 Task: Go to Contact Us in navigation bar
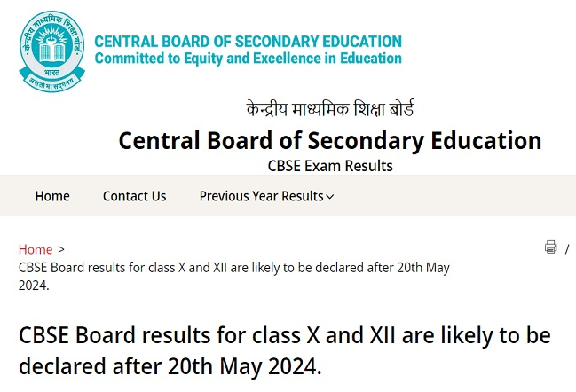[x=134, y=196]
